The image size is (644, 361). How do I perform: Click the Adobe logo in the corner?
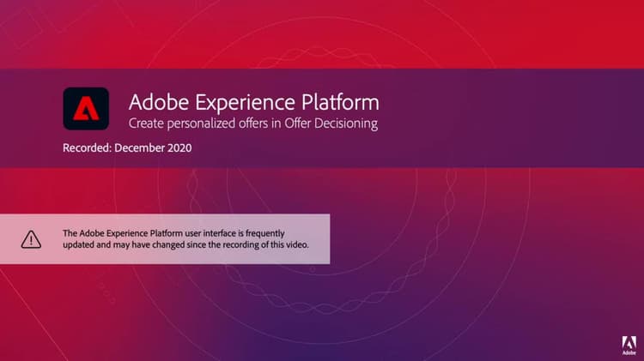(629, 346)
